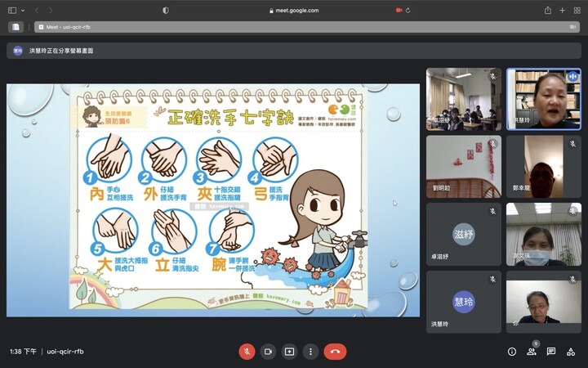Show the participants people panel
The width and height of the screenshot is (588, 368).
click(532, 352)
